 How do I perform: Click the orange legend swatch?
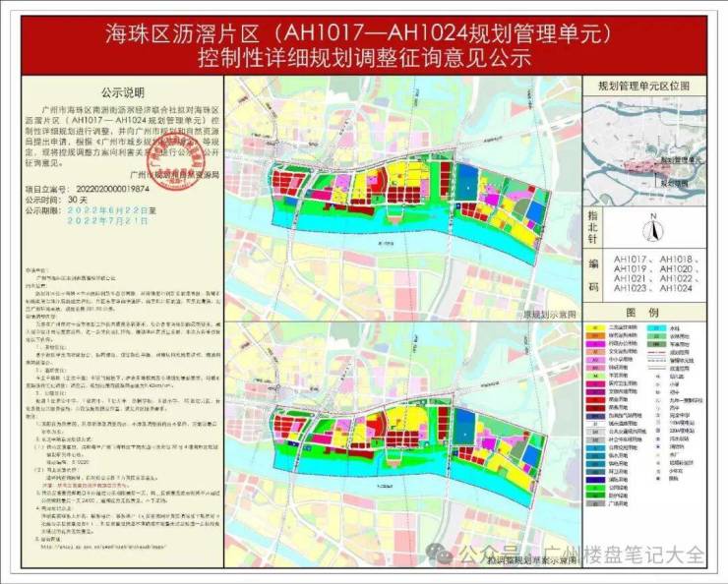(x=595, y=336)
